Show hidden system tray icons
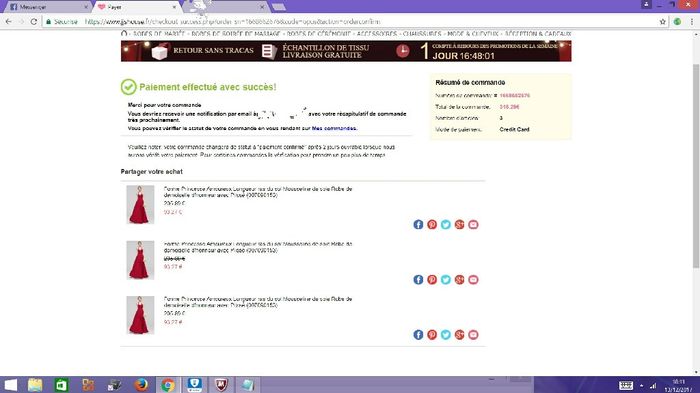 point(642,385)
